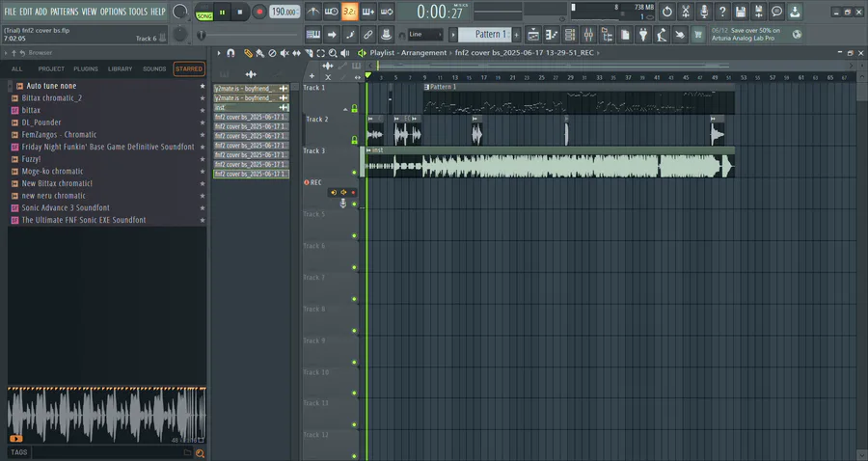
Task: Add a new pattern with plus button
Action: 517,35
